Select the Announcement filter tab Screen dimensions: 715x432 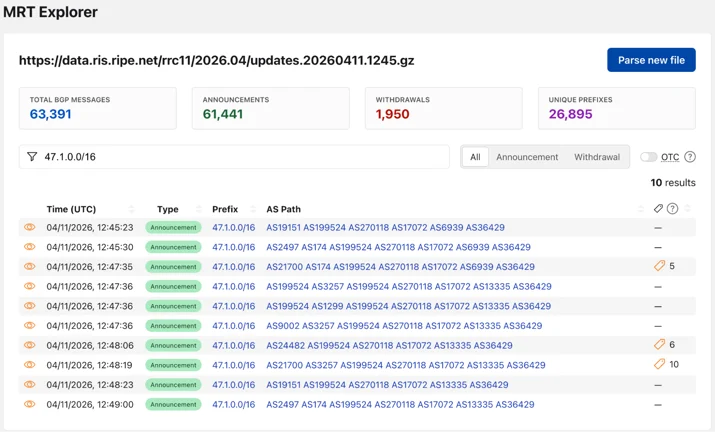[x=527, y=157]
